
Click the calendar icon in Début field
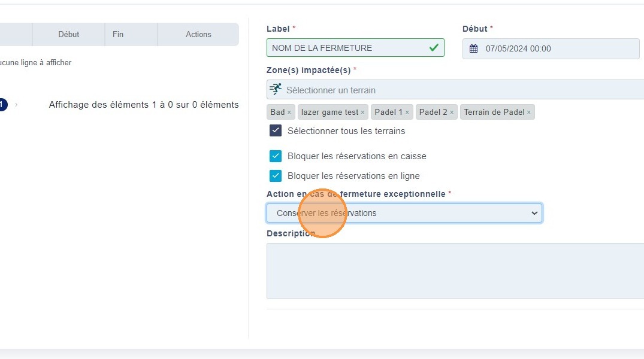[473, 48]
